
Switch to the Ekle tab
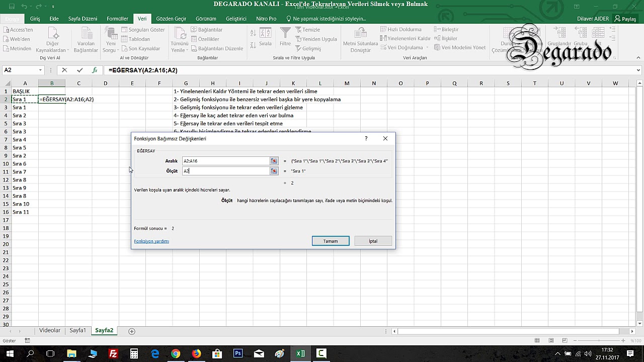point(54,19)
